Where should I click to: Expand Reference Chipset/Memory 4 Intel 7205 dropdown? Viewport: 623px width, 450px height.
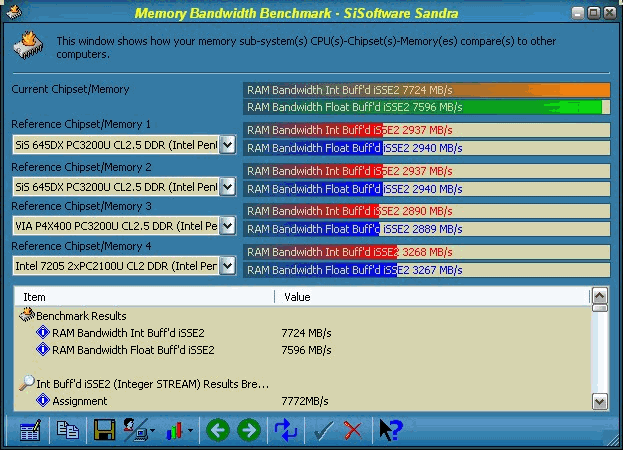pyautogui.click(x=228, y=265)
